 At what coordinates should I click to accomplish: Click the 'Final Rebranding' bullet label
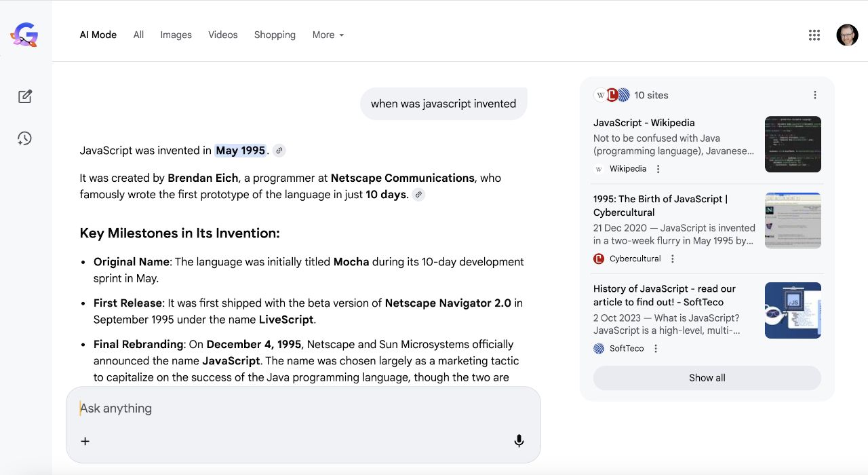138,345
